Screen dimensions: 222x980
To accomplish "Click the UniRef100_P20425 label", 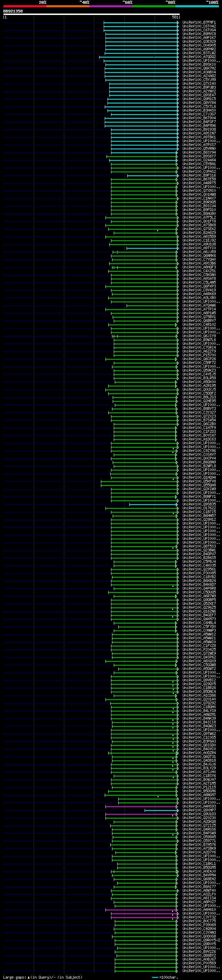I will (199, 650).
